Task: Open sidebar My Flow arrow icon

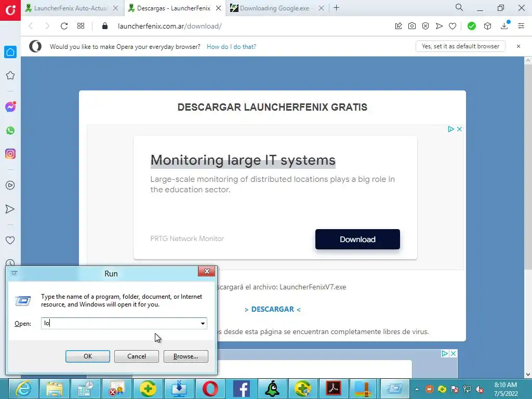Action: [10, 209]
